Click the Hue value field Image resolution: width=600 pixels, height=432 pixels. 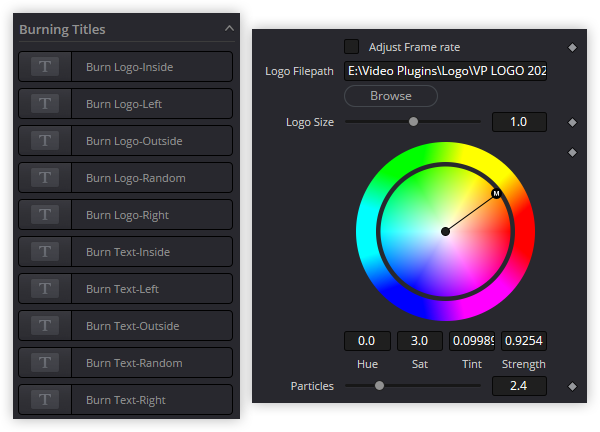coord(367,341)
